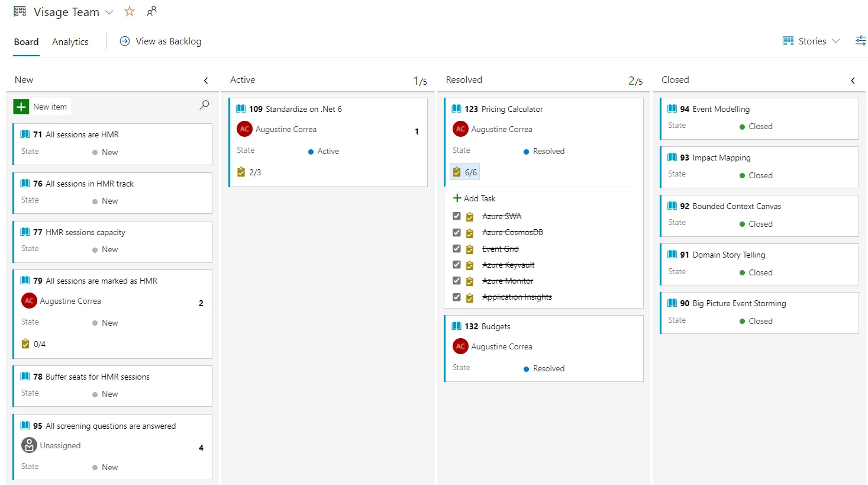Screen dimensions: 868x485
Task: Open the 132 Budgets card
Action: click(495, 326)
